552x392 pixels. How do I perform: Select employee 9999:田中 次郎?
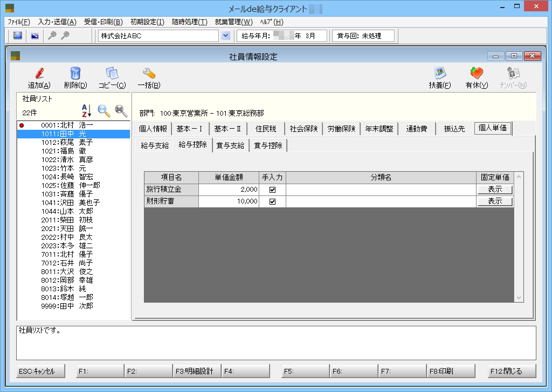pyautogui.click(x=73, y=306)
